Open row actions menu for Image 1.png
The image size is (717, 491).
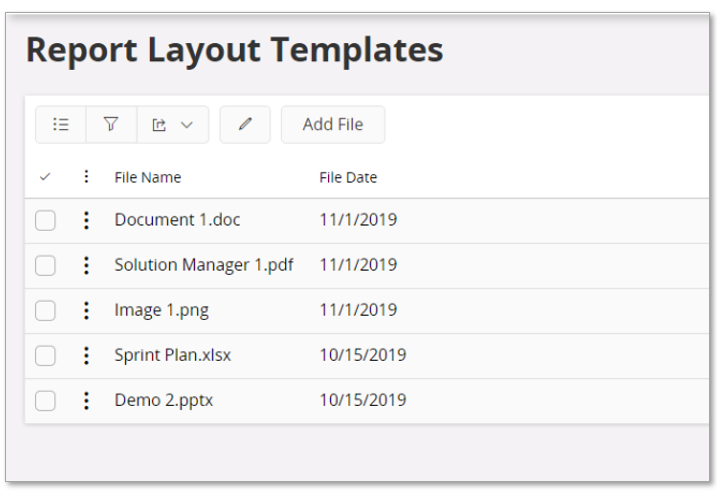click(x=86, y=310)
